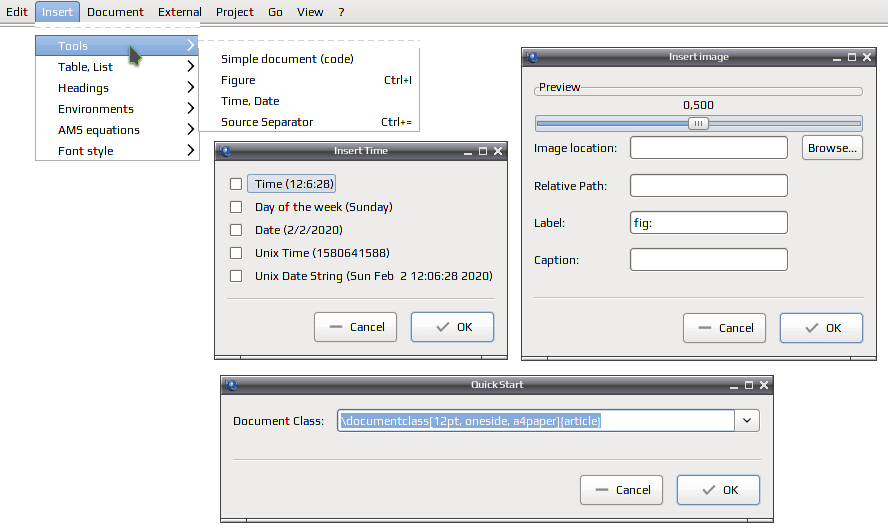Open the View menu

pyautogui.click(x=310, y=12)
